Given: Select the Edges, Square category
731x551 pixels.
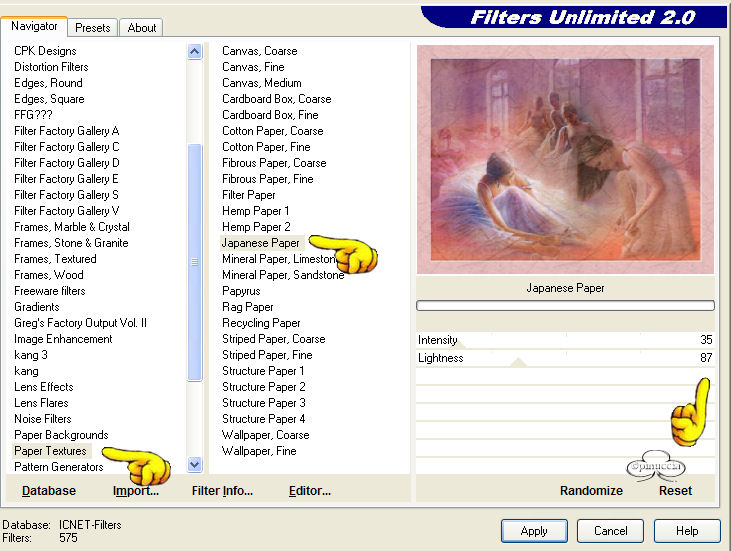Looking at the screenshot, I should [x=49, y=99].
